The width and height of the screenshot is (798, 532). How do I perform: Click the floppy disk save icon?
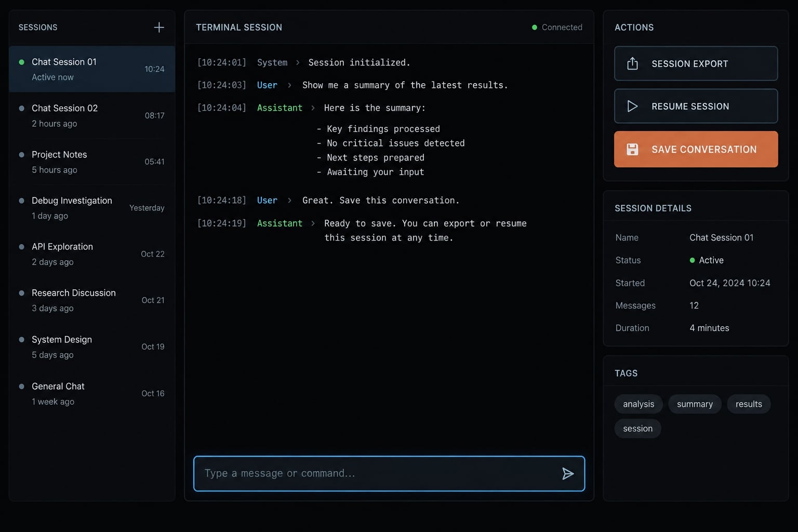tap(632, 149)
